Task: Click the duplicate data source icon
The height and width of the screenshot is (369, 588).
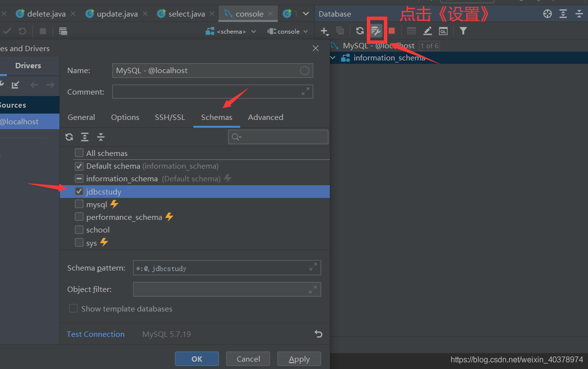Action: tap(340, 31)
